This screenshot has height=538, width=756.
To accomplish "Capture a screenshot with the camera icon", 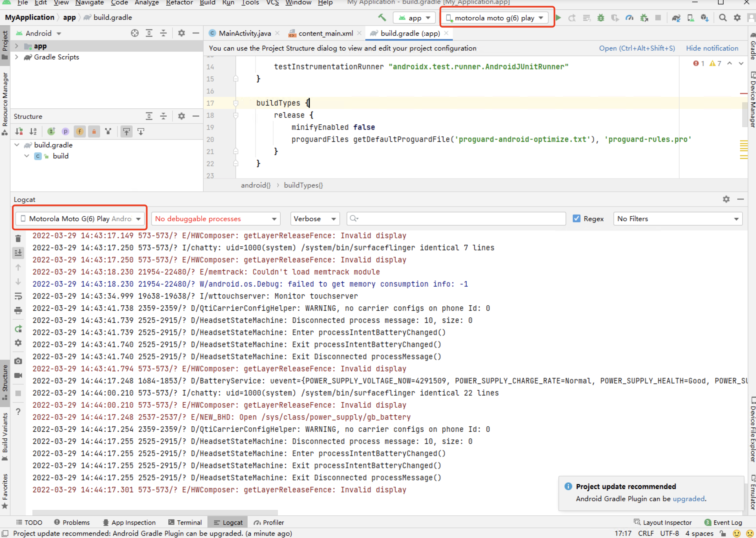I will point(18,361).
